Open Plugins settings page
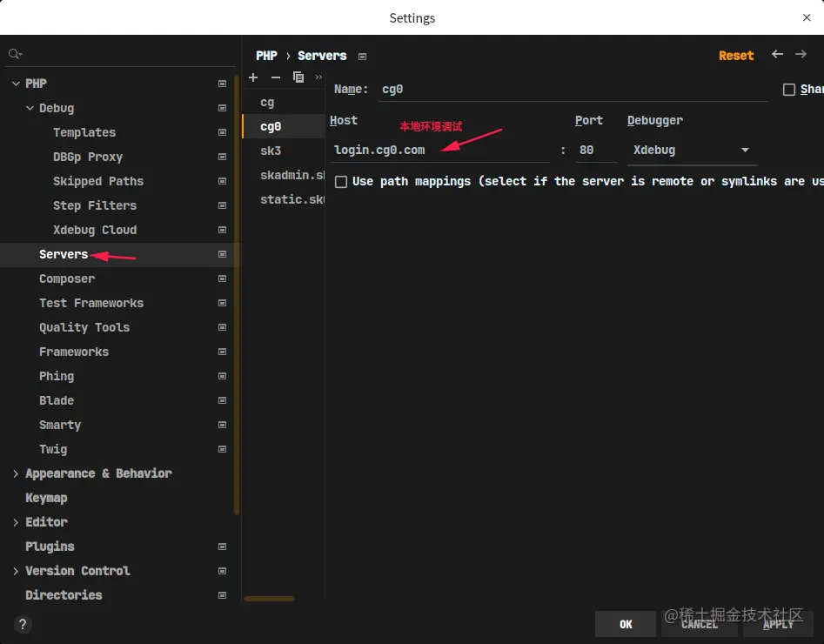 (x=50, y=547)
